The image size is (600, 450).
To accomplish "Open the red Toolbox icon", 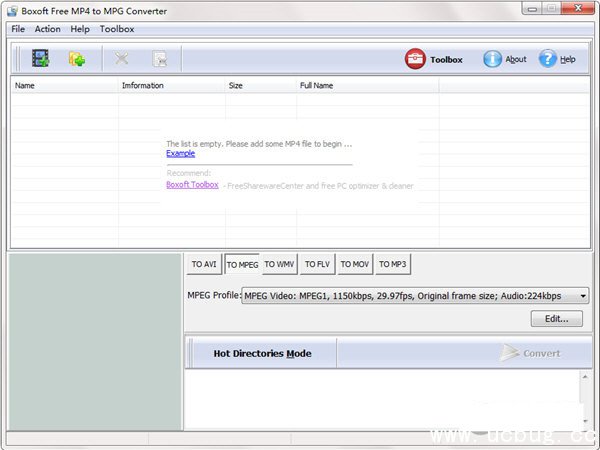I will pos(416,59).
